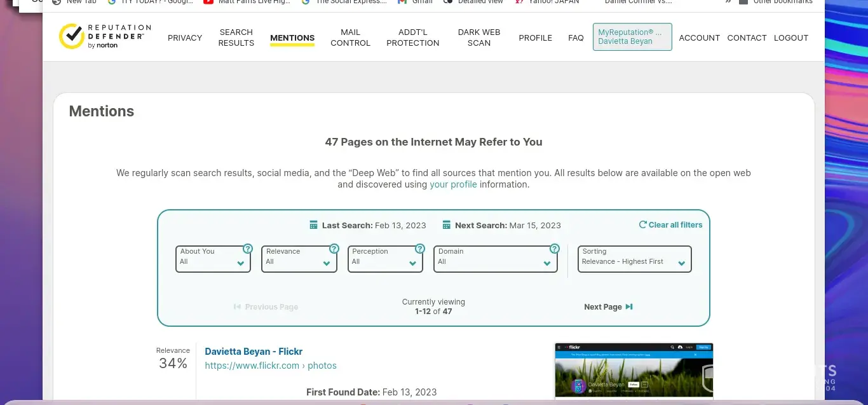Follow the 'your profile' link
Image resolution: width=868 pixels, height=405 pixels.
coord(453,184)
